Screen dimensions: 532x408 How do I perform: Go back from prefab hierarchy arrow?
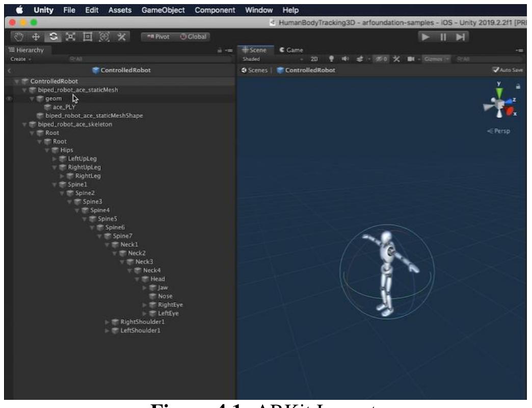click(9, 70)
